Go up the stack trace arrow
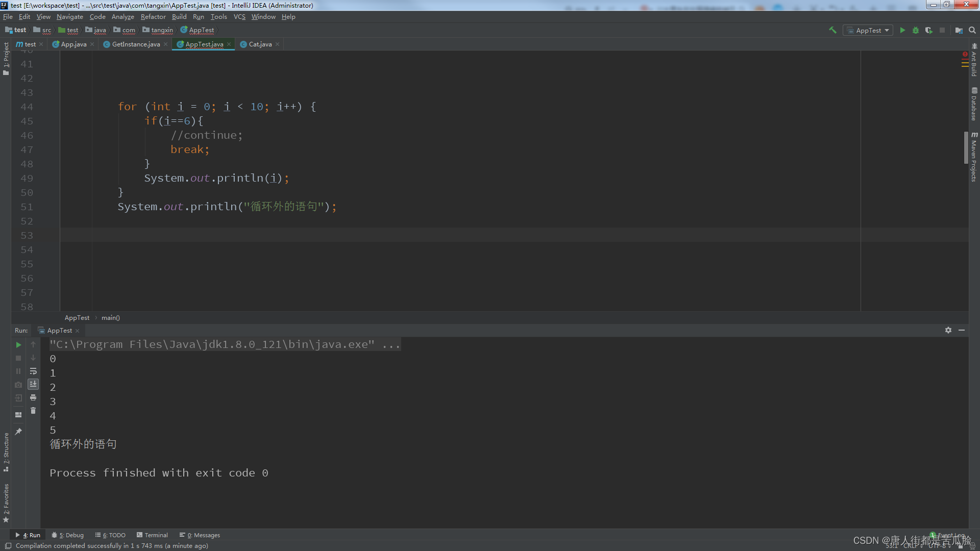This screenshot has width=980, height=551. 33,345
